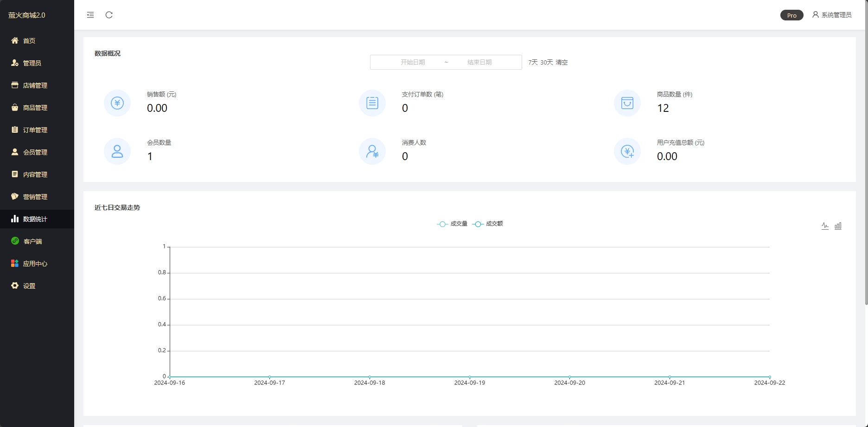Click the 订单管理 clipboard icon
The image size is (868, 427).
click(15, 129)
